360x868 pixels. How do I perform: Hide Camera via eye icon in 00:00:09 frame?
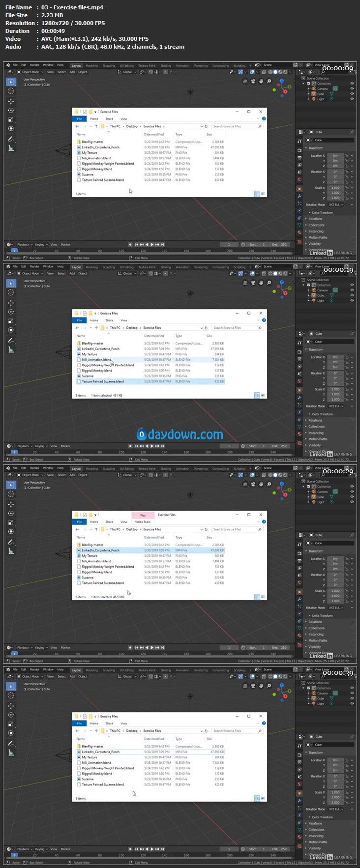coord(352,88)
